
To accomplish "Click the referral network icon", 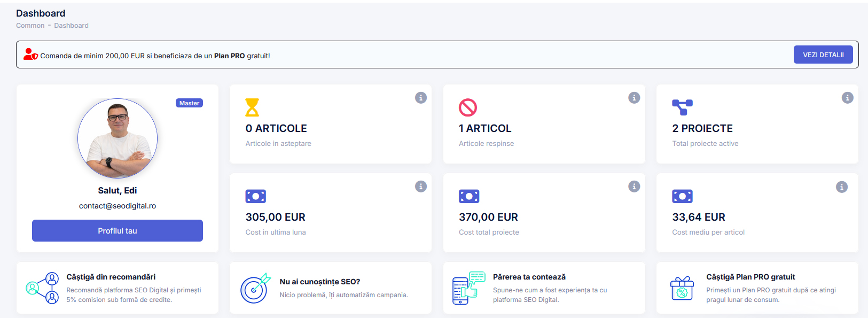I will coord(43,288).
